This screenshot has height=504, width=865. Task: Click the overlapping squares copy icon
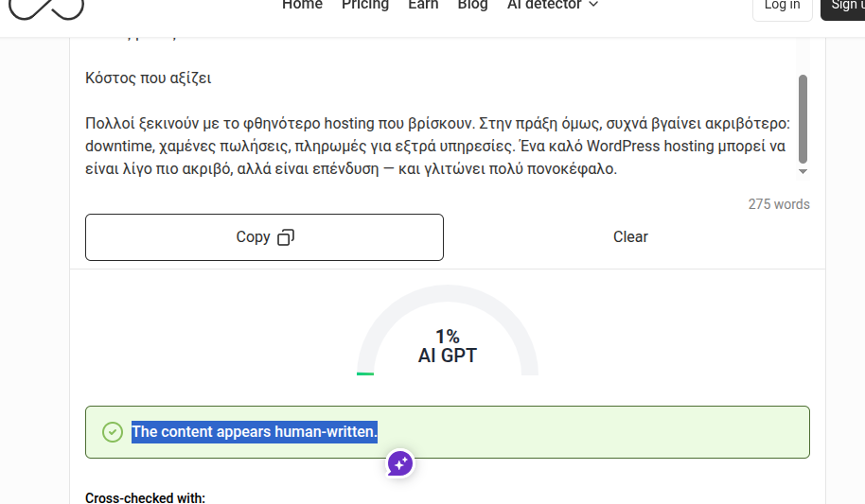click(286, 237)
